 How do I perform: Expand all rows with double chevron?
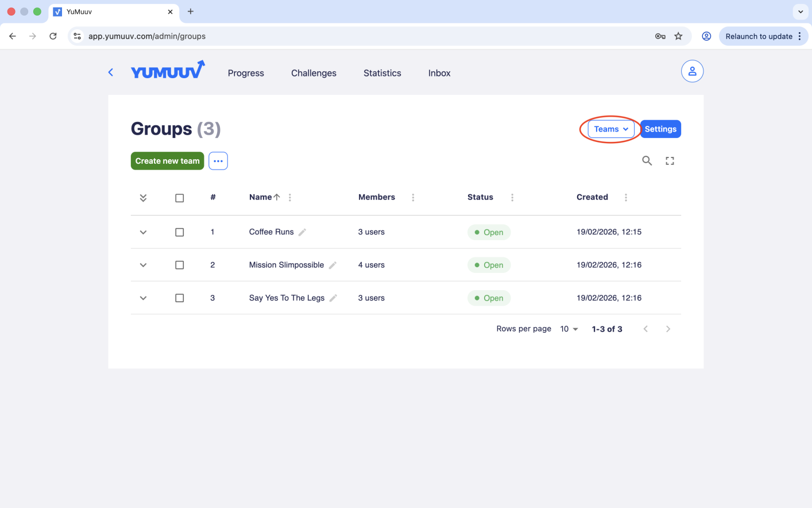tap(143, 198)
